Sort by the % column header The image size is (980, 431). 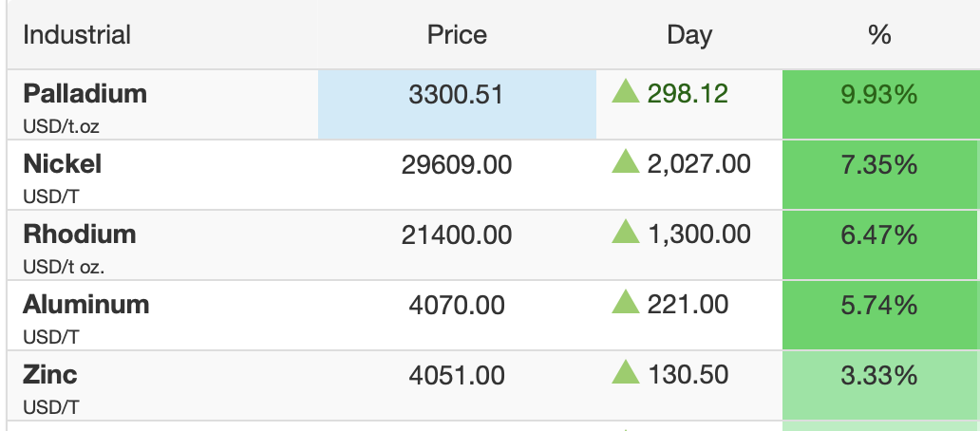879,34
